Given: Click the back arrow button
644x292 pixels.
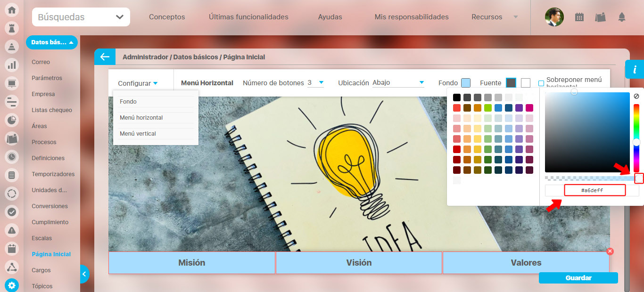Looking at the screenshot, I should [x=105, y=57].
